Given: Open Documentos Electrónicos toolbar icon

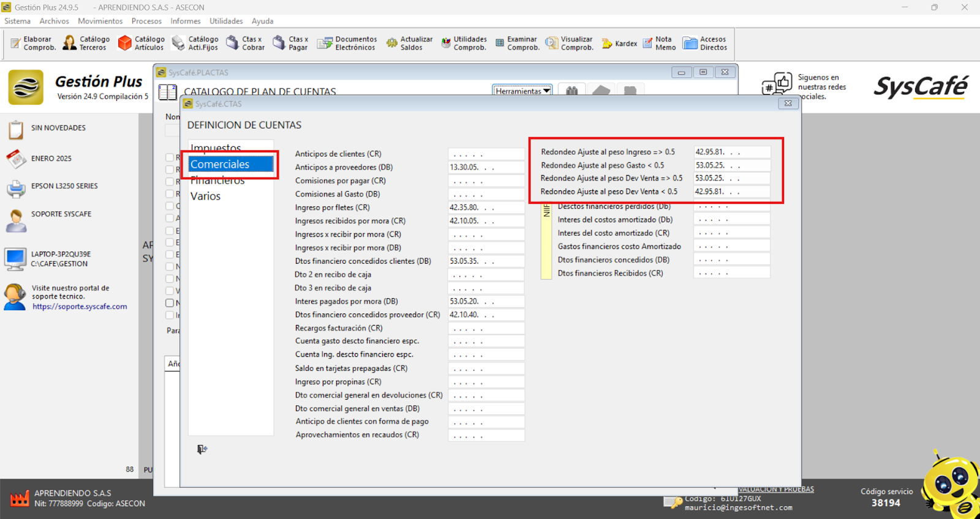Looking at the screenshot, I should coord(347,43).
